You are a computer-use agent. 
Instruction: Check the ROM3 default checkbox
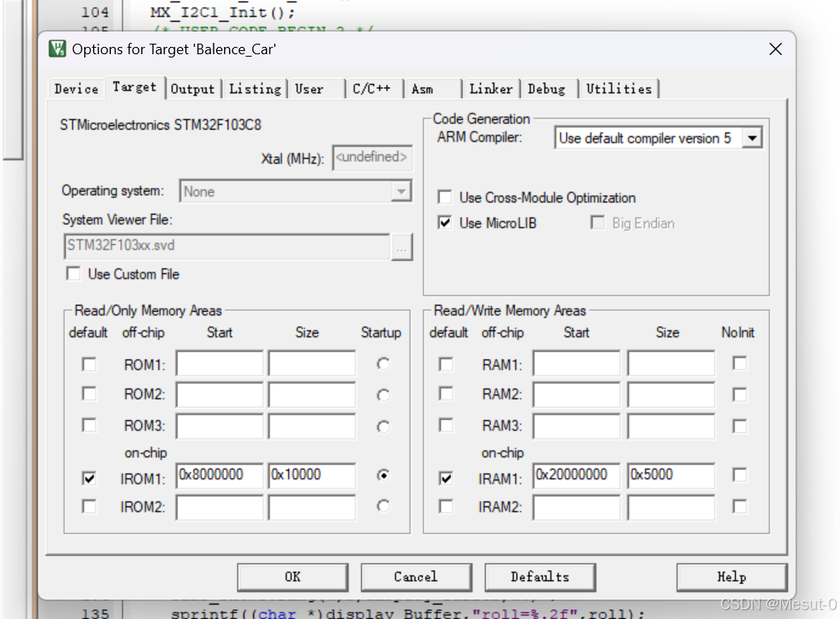[x=89, y=426]
